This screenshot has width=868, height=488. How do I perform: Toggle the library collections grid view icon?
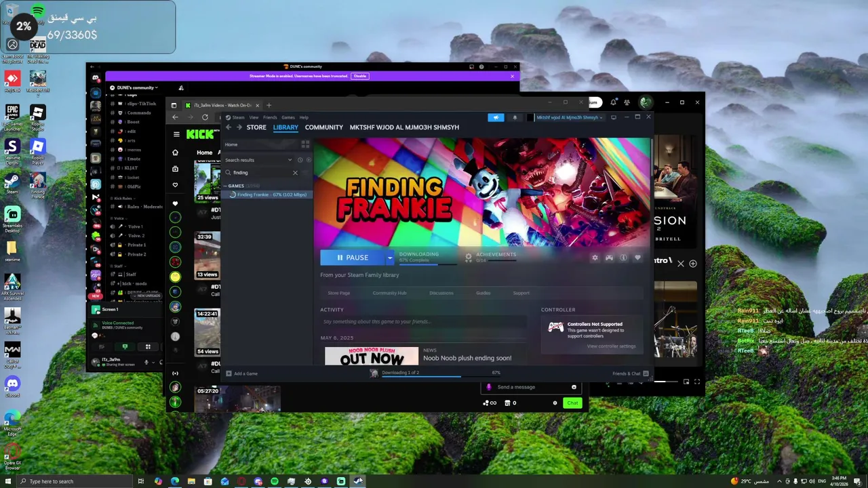(x=305, y=144)
